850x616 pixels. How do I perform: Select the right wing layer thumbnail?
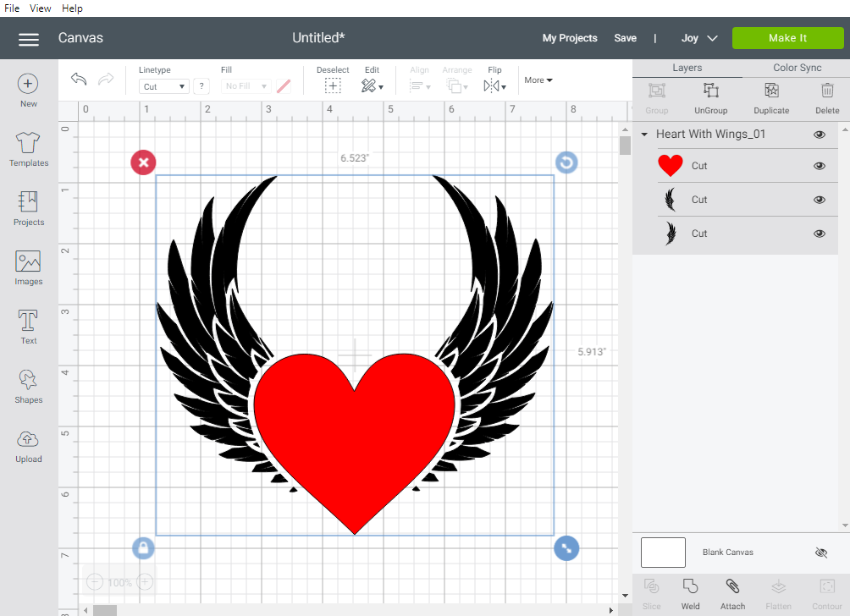click(671, 234)
